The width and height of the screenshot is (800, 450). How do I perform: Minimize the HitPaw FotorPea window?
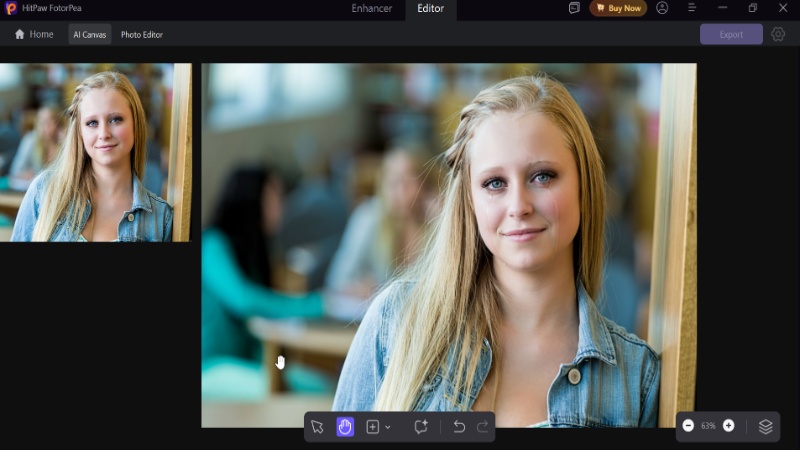click(722, 8)
